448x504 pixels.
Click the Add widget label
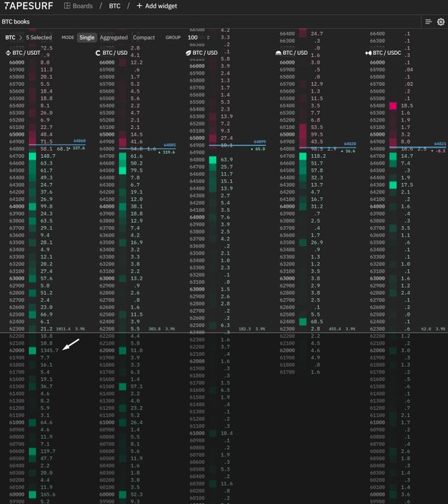pyautogui.click(x=161, y=6)
